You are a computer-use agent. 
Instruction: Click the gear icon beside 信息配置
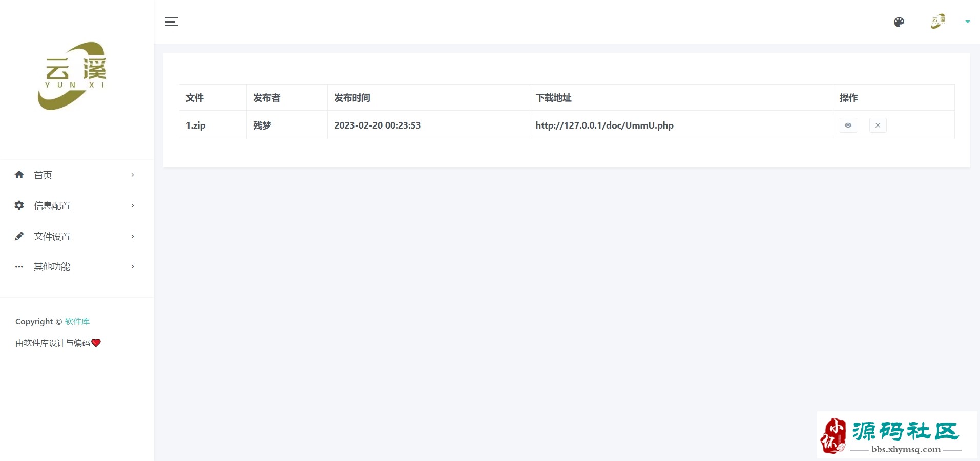point(19,205)
